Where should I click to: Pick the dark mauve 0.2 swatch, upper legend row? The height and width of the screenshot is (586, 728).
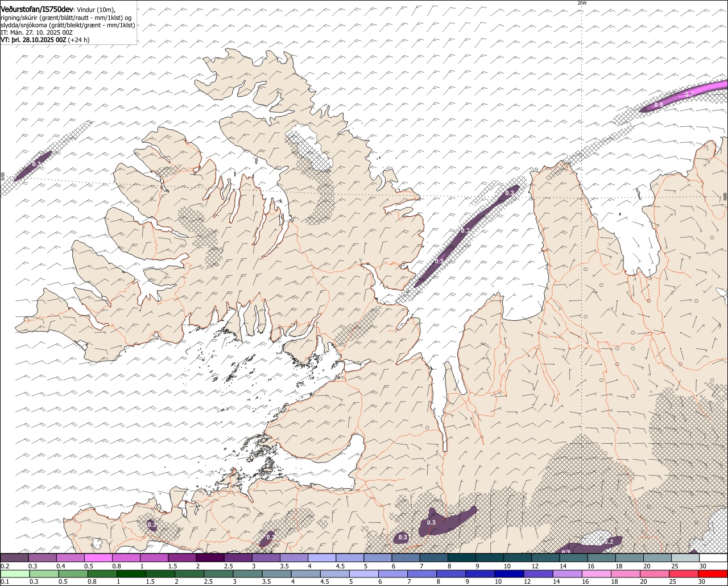click(14, 558)
